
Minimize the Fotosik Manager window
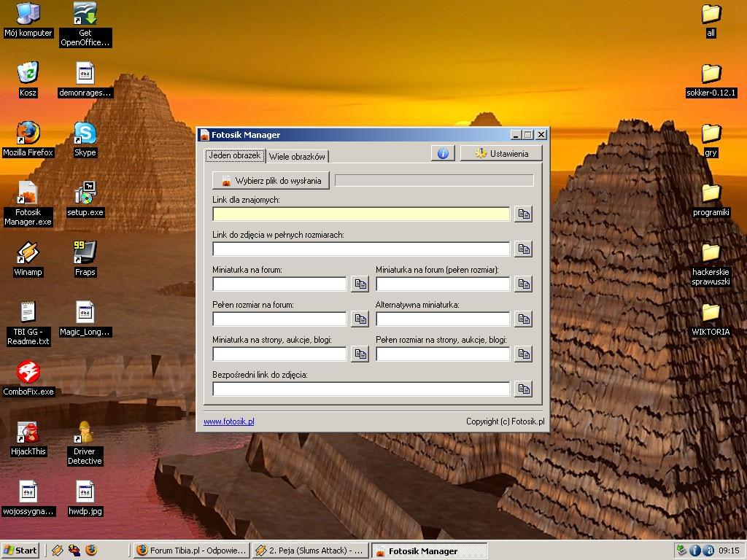[516, 135]
